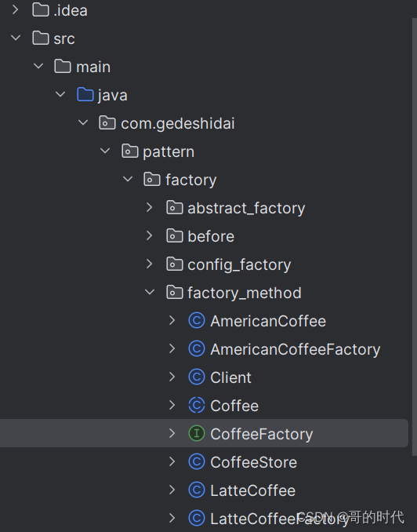Expand the .idea folder
The width and height of the screenshot is (417, 532).
(x=15, y=10)
